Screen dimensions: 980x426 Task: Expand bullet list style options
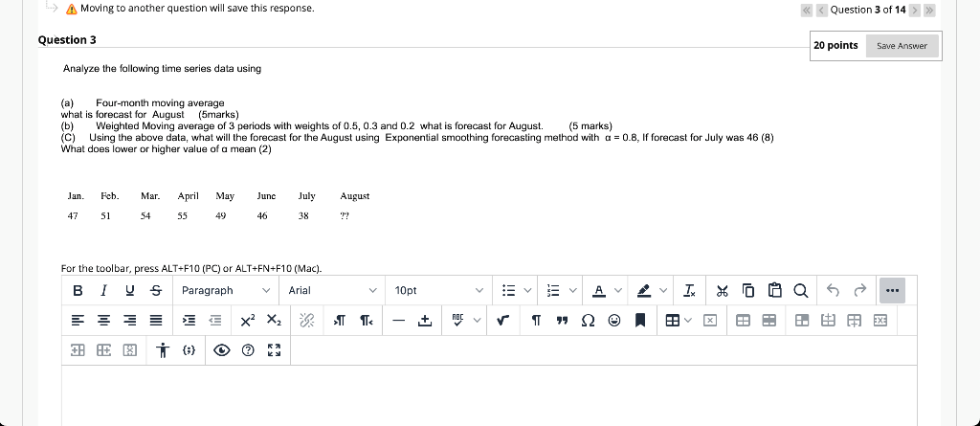(x=527, y=290)
